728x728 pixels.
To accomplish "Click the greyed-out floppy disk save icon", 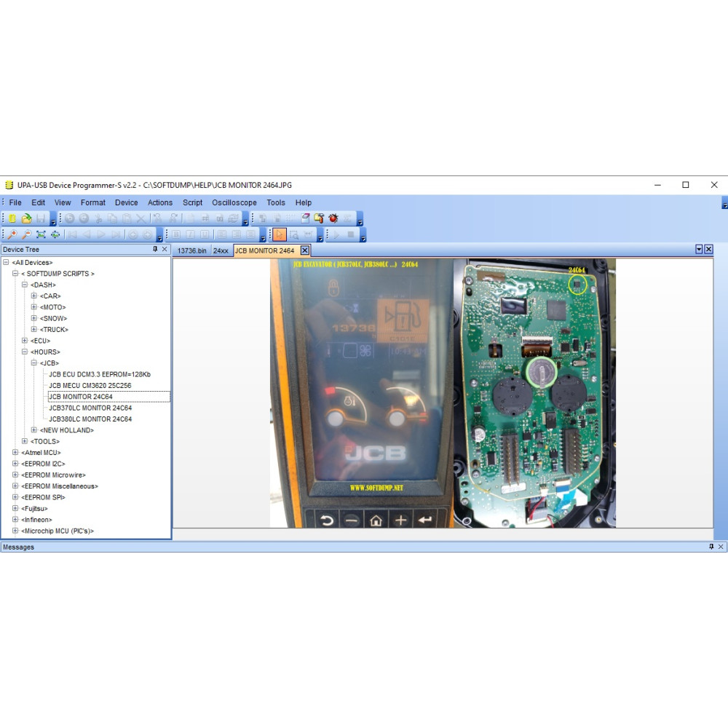I will click(41, 218).
